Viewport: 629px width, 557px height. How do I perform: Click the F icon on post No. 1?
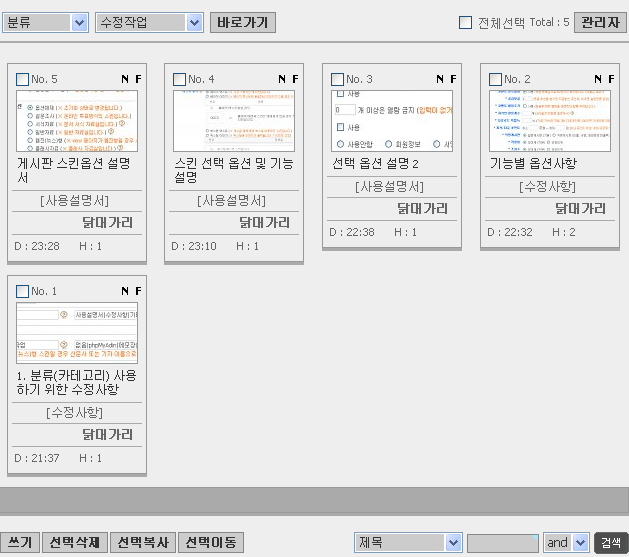click(x=138, y=291)
